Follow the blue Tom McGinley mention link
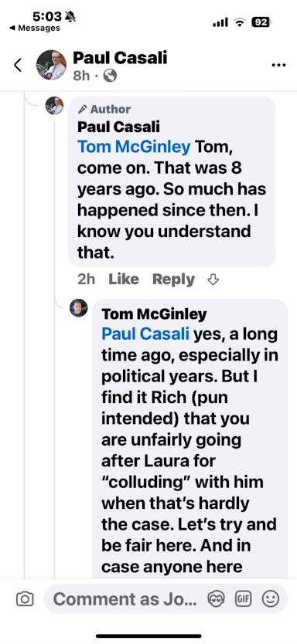Image resolution: width=297 pixels, height=644 pixels. pyautogui.click(x=134, y=147)
